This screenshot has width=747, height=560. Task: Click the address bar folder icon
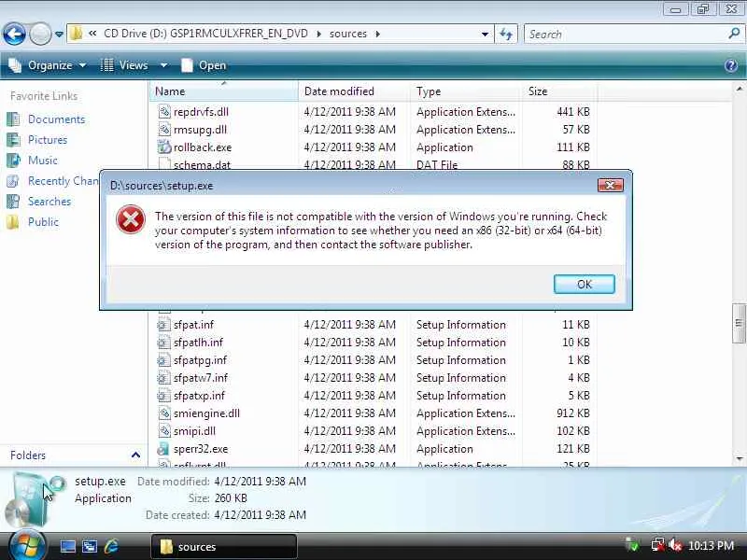click(76, 34)
